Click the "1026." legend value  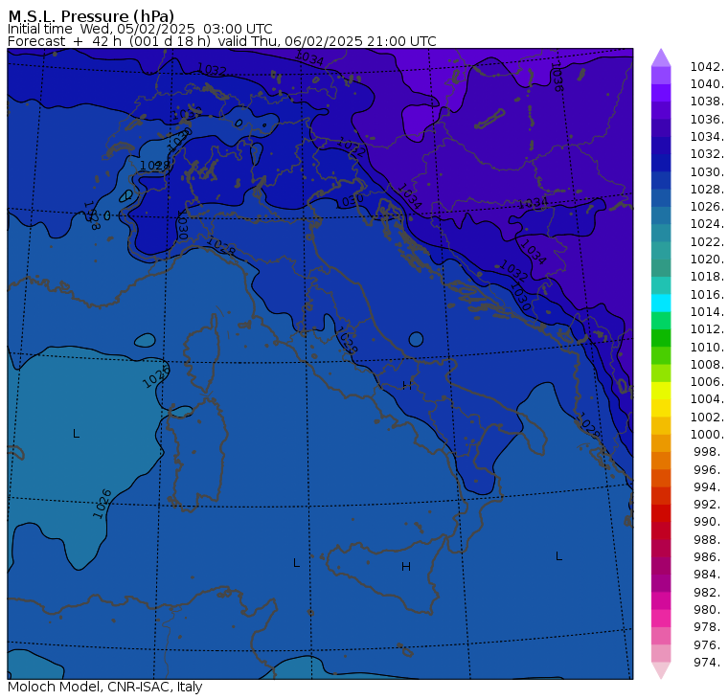pos(707,206)
